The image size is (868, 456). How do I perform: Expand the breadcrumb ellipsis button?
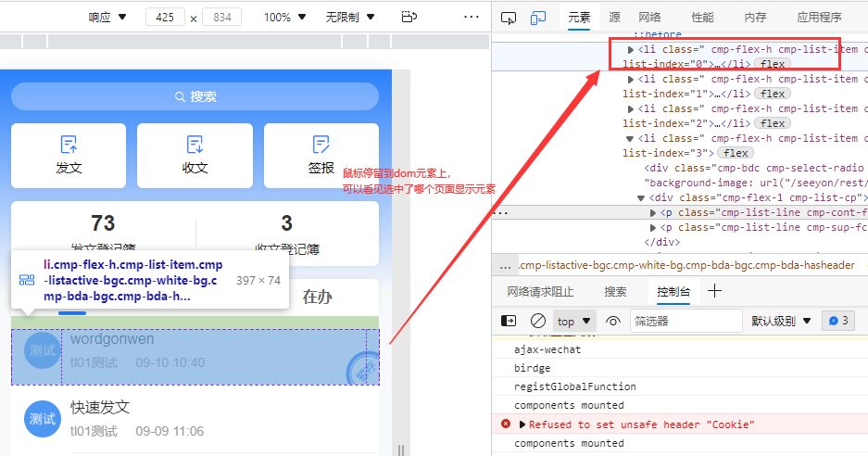click(x=505, y=266)
